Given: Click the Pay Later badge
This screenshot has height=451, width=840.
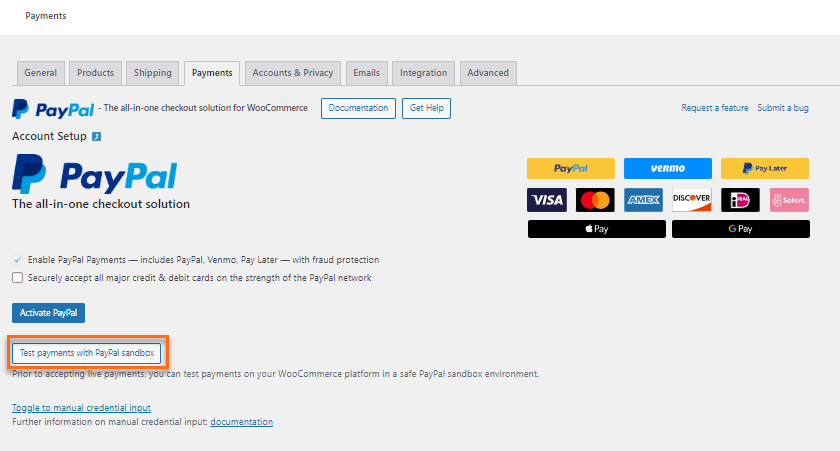Looking at the screenshot, I should 764,168.
